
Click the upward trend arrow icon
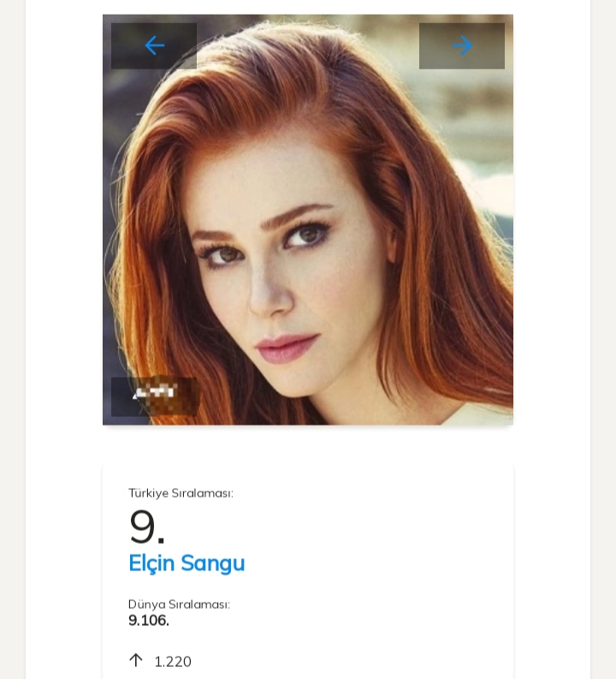(x=135, y=660)
